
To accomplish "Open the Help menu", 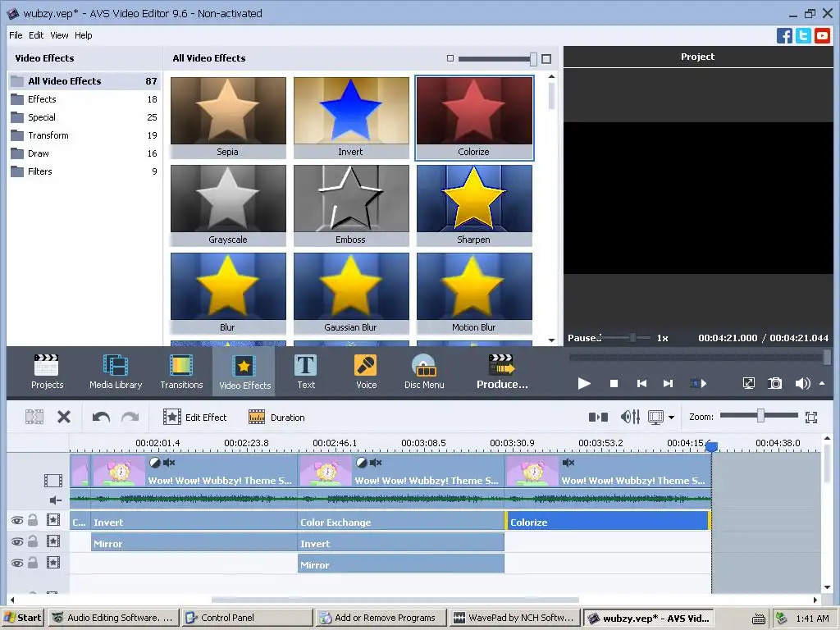I will point(83,35).
